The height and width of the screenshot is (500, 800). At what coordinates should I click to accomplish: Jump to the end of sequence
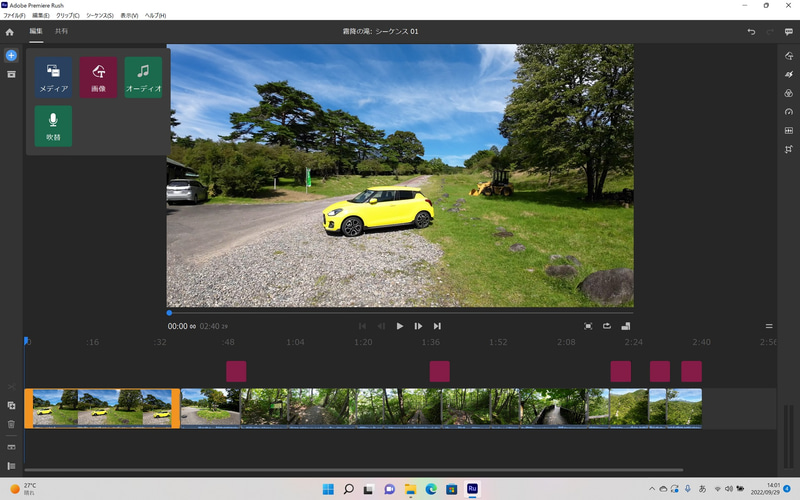[x=437, y=326]
